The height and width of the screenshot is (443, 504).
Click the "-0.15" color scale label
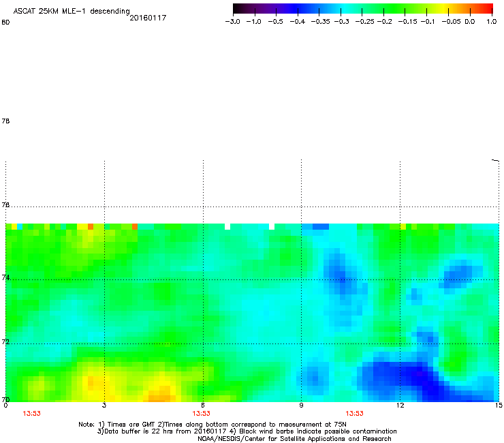(x=407, y=22)
